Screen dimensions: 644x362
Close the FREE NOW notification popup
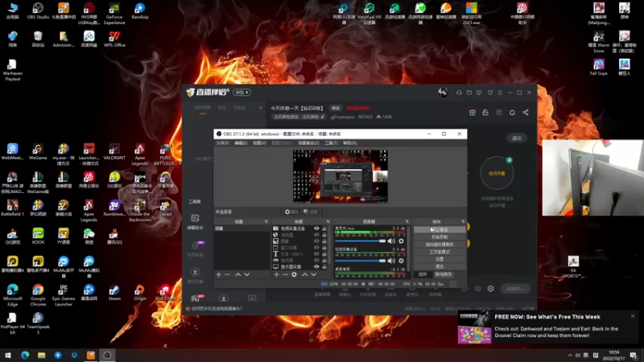[x=633, y=316]
